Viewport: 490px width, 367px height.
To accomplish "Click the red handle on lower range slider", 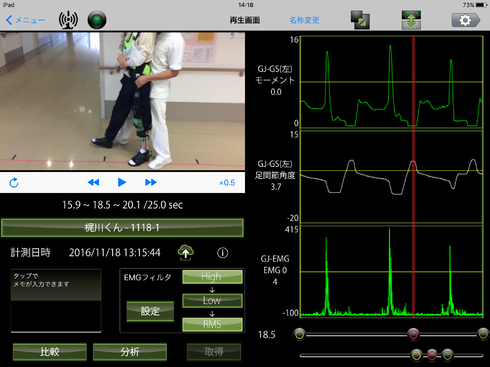I will [432, 355].
